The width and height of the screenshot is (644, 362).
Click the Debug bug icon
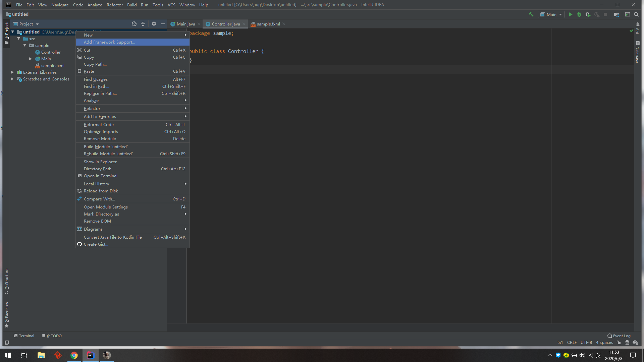[579, 14]
